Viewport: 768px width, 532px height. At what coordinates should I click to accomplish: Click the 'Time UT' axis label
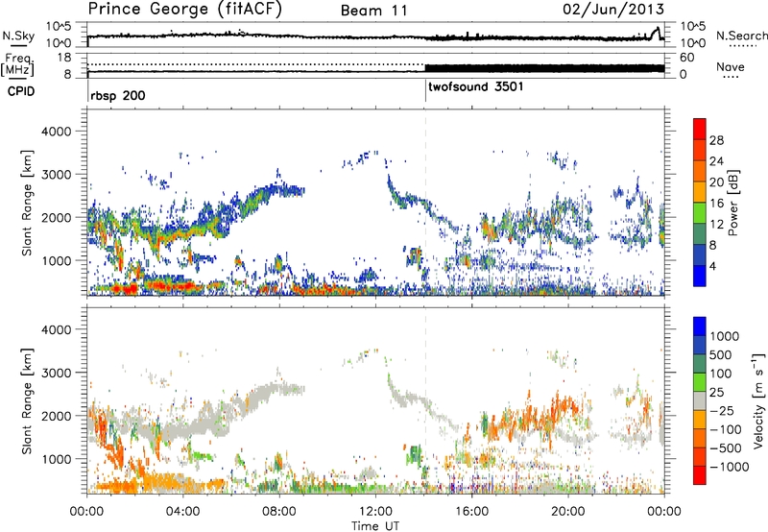point(375,526)
